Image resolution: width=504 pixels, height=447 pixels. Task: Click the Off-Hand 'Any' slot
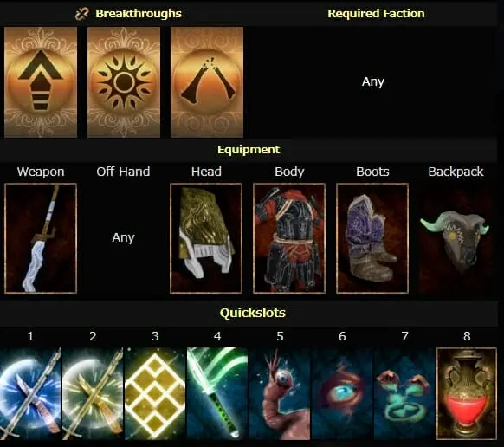[x=123, y=238]
